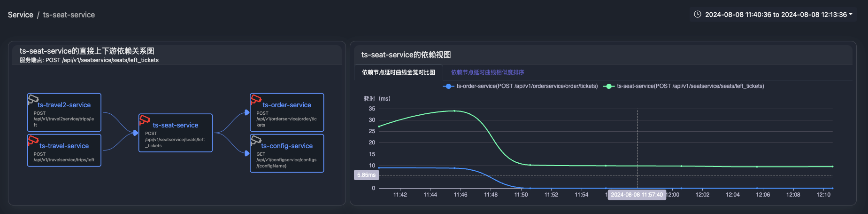This screenshot has height=214, width=868.
Task: Click the ts-order-service blue legend marker
Action: click(x=448, y=86)
